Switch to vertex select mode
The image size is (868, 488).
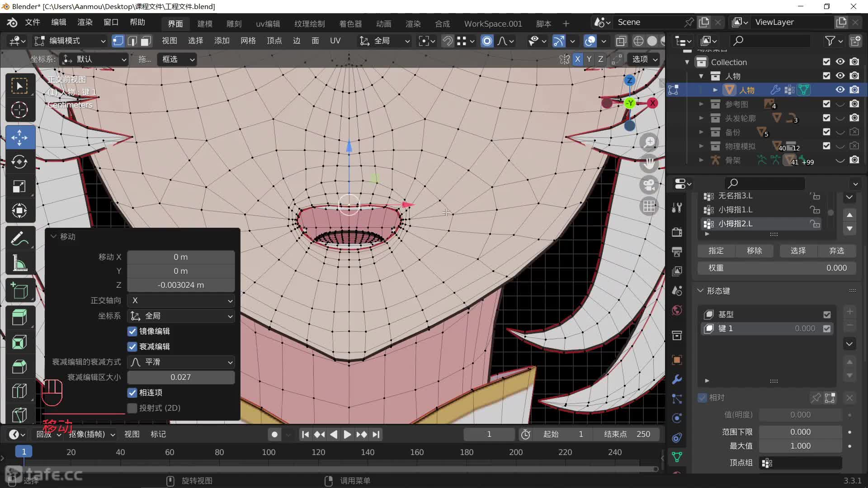click(x=118, y=41)
